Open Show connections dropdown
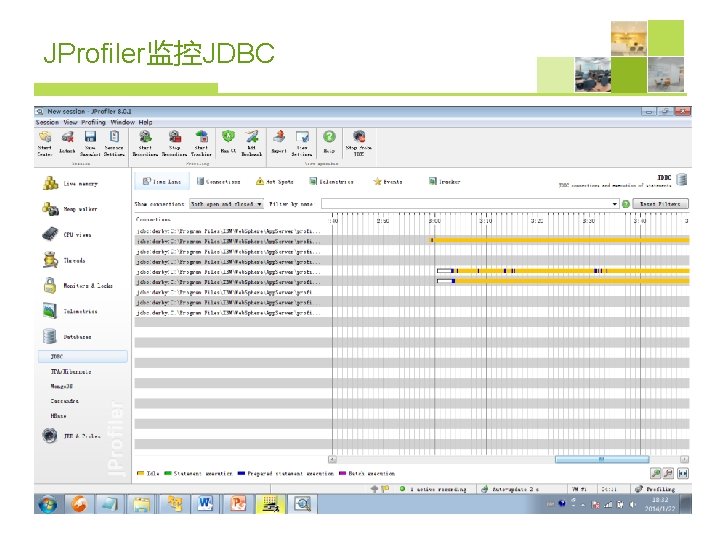Screen dimensions: 720x540 [x=226, y=204]
